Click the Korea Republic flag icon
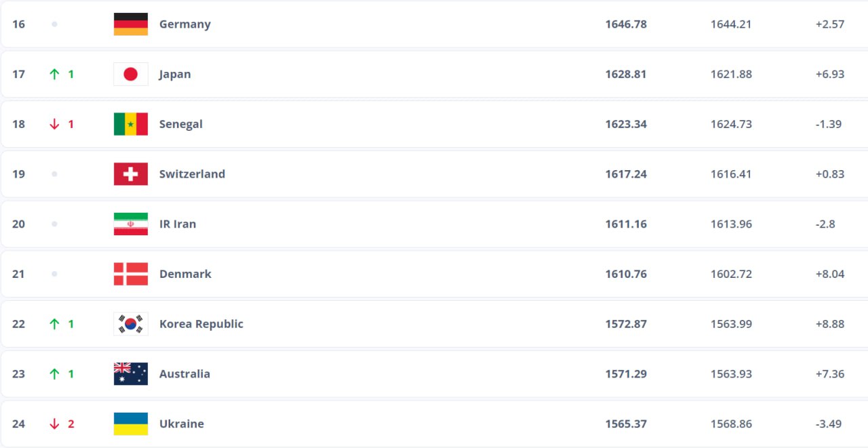 (131, 324)
